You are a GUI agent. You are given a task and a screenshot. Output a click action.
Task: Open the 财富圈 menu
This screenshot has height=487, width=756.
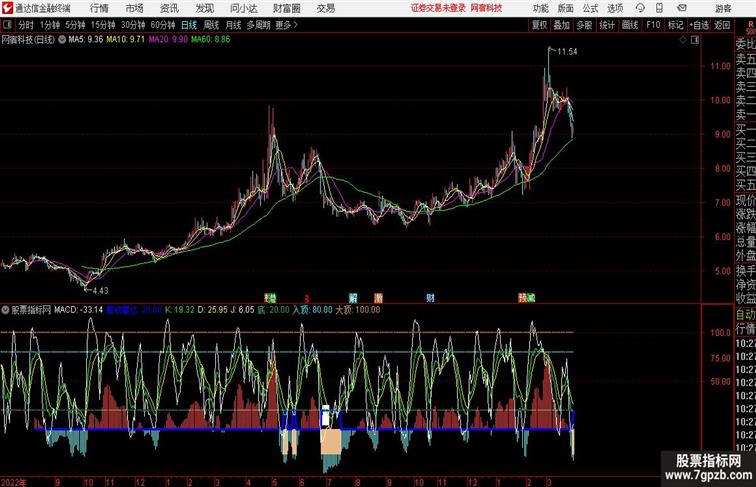[x=286, y=8]
